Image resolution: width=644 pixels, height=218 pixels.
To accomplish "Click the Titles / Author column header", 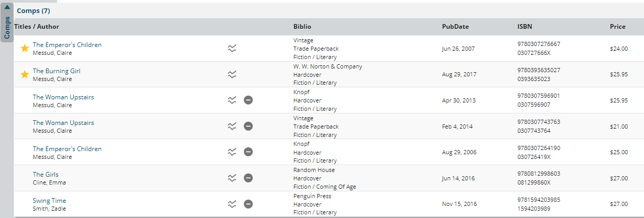I will coord(37,27).
